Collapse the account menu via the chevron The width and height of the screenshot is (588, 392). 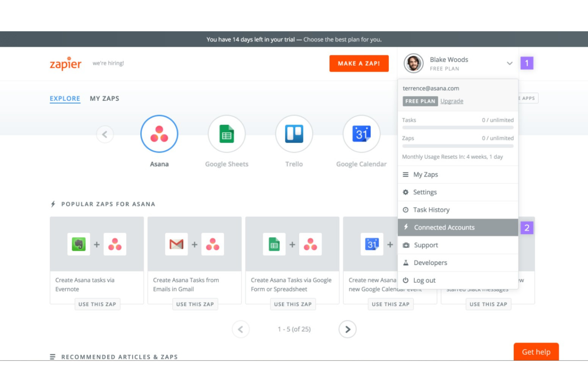coord(509,63)
